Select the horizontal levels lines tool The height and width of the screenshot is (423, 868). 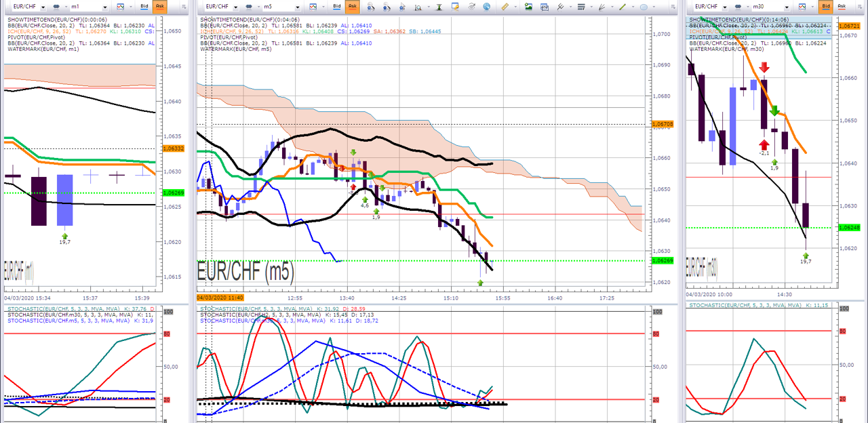(x=580, y=6)
